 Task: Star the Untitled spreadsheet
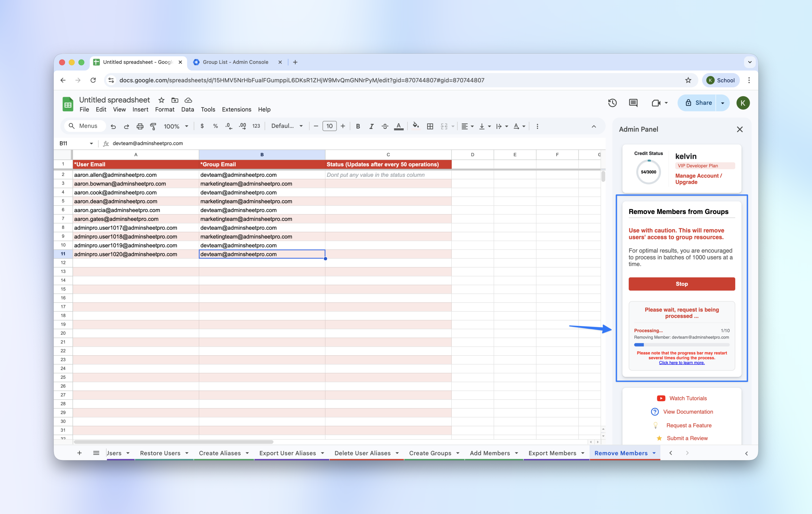(x=161, y=100)
